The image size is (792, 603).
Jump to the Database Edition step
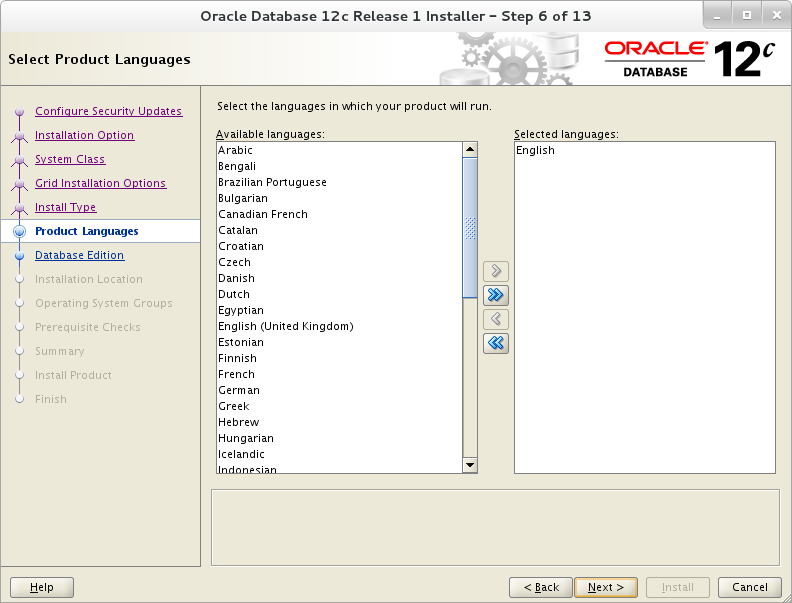79,255
